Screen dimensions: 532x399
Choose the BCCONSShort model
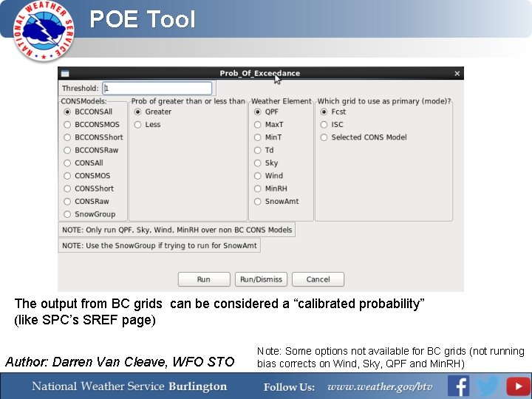coord(93,137)
